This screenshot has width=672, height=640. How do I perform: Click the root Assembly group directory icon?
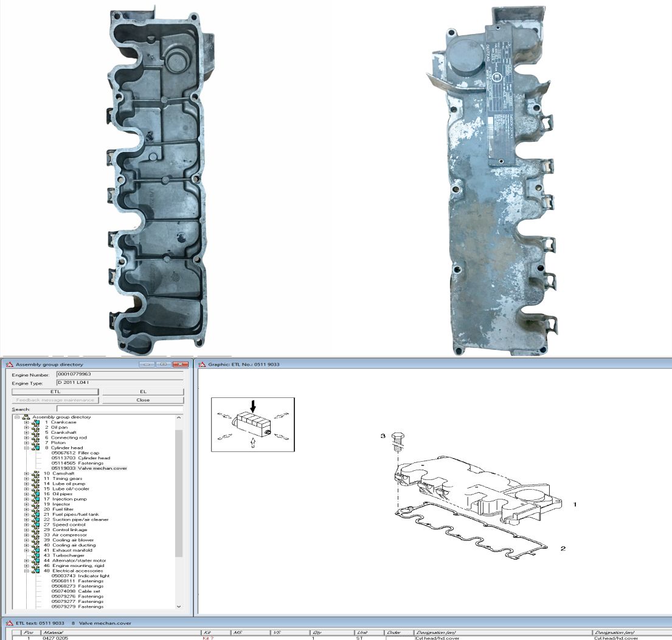coord(26,417)
